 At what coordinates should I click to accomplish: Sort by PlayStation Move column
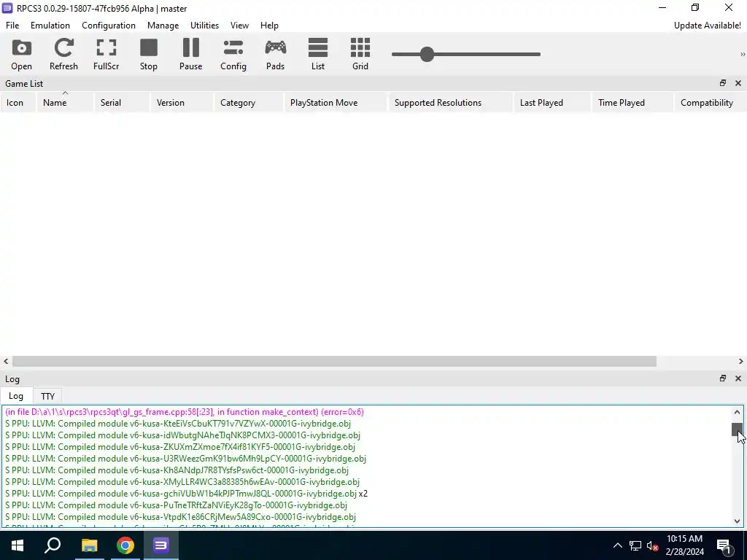(336, 102)
